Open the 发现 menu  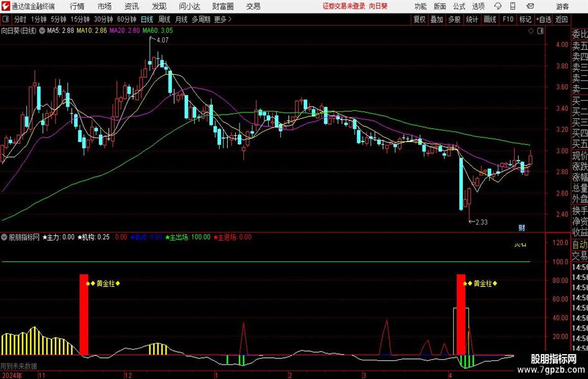pyautogui.click(x=159, y=6)
